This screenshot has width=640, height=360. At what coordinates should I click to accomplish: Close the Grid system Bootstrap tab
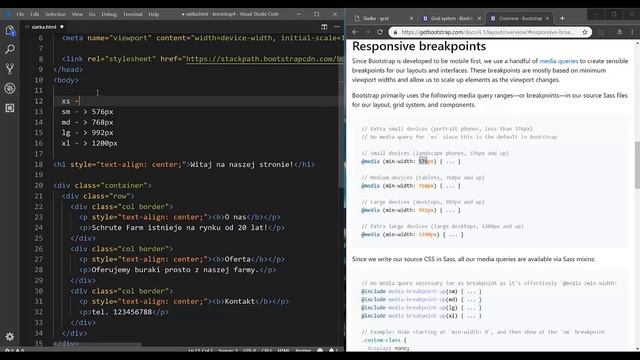click(479, 18)
